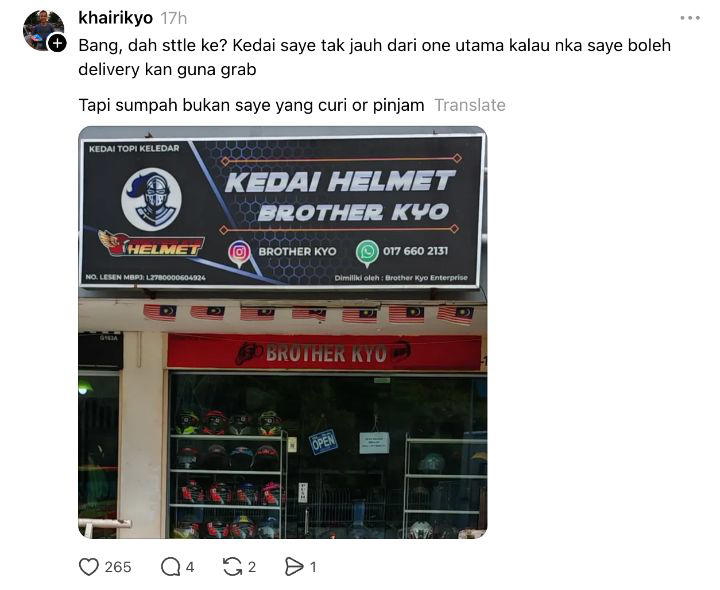The width and height of the screenshot is (720, 590).
Task: Visit the khairikyo username link
Action: pyautogui.click(x=115, y=18)
